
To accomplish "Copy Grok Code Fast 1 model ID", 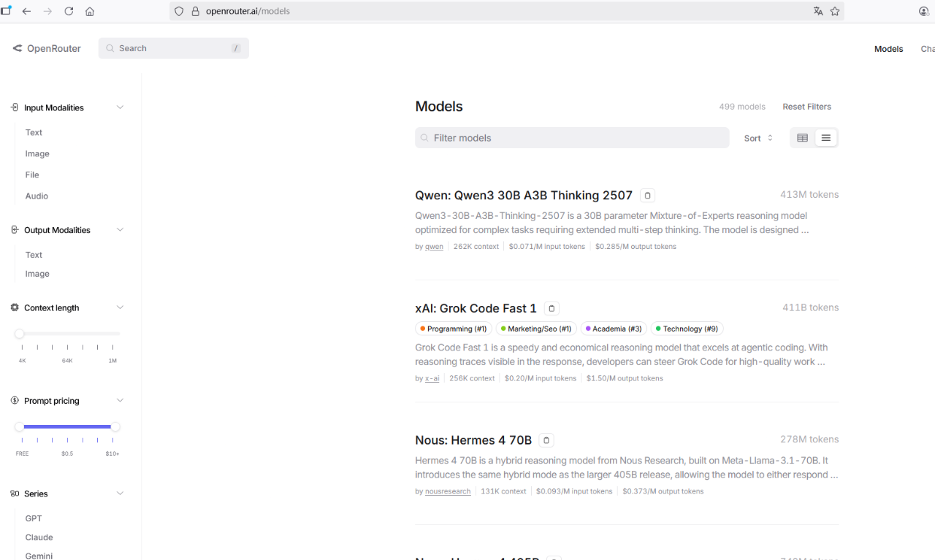I will (552, 309).
